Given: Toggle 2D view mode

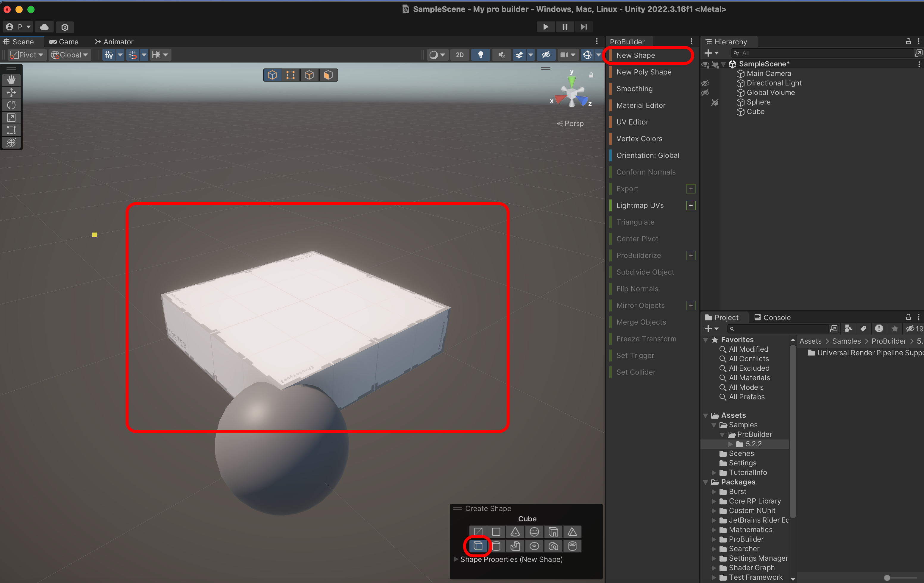Looking at the screenshot, I should [x=459, y=55].
